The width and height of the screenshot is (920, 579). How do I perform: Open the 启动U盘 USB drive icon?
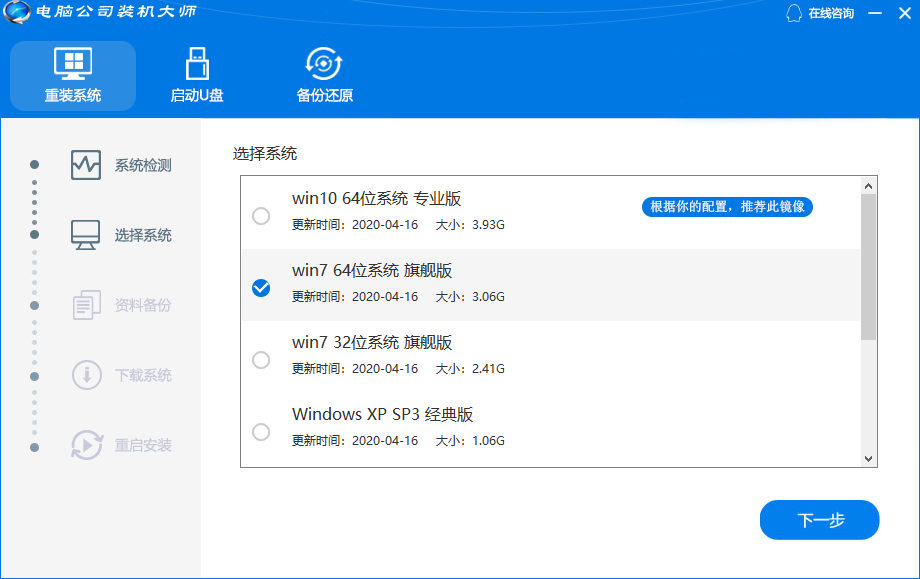(197, 63)
